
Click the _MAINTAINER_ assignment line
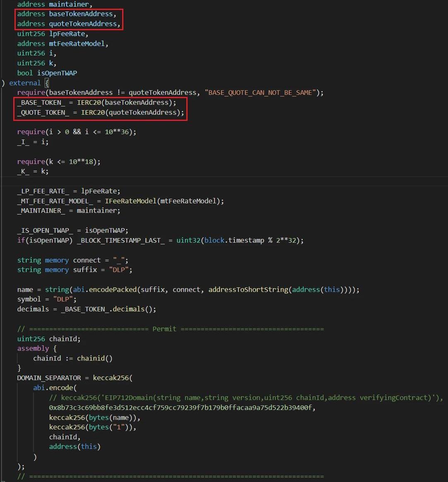(x=69, y=211)
